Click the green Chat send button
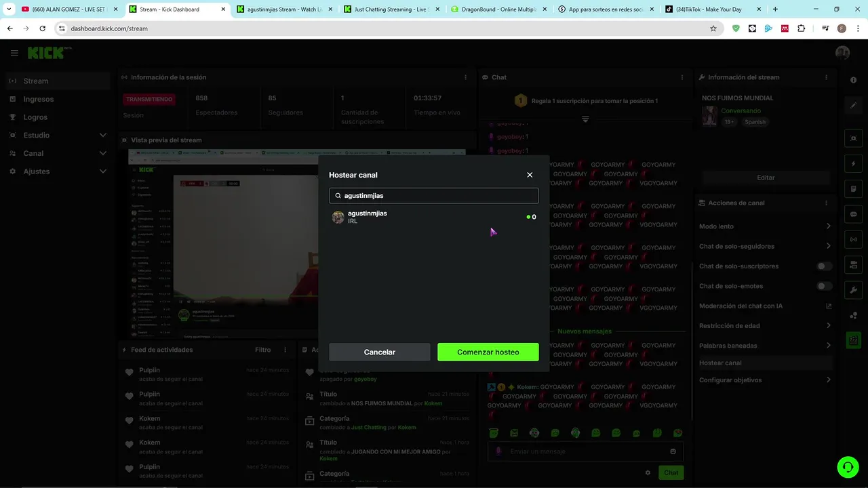 [x=671, y=472]
